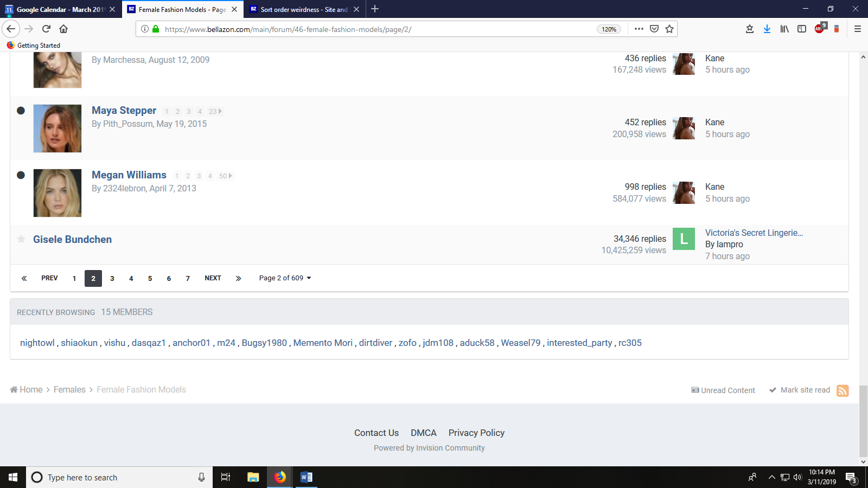Open the Firefox hamburger menu
Screen dimensions: 868x488
pos(858,29)
